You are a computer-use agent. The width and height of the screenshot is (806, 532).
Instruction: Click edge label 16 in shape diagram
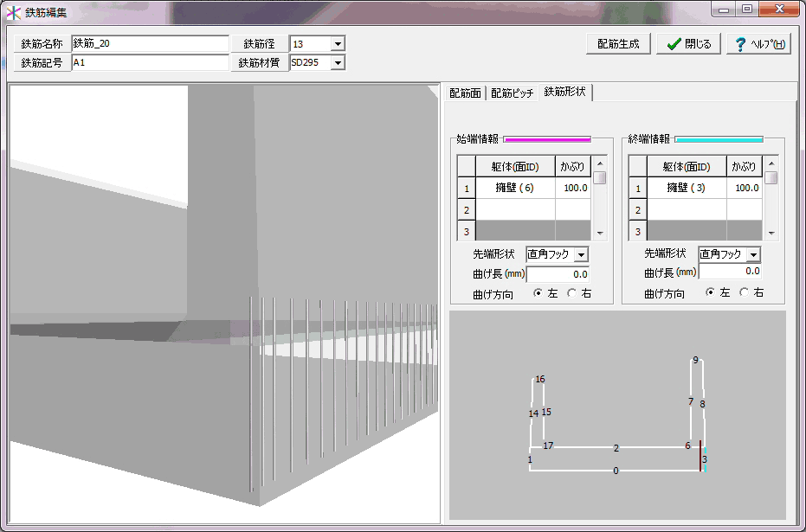(539, 380)
